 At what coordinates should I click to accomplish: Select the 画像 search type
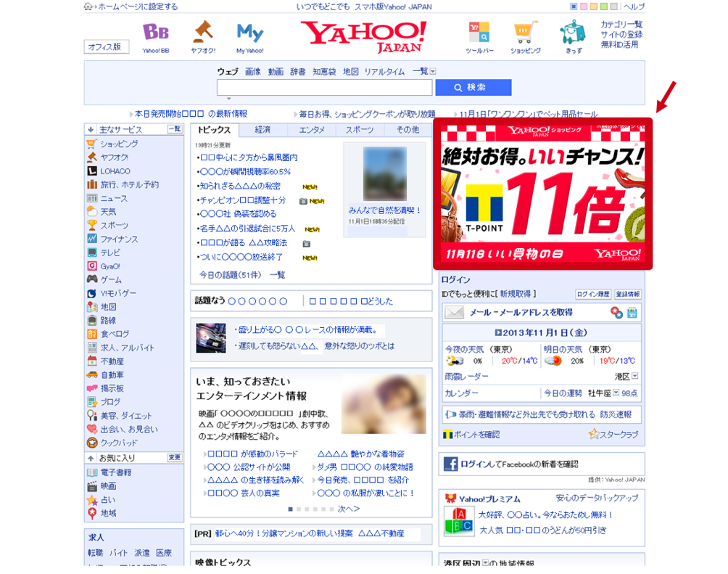coord(253,72)
